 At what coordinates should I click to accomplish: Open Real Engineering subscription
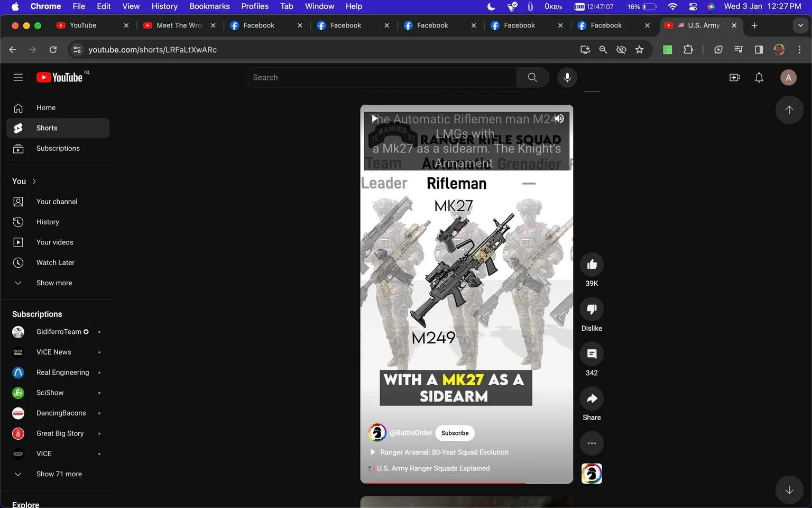coord(58,373)
